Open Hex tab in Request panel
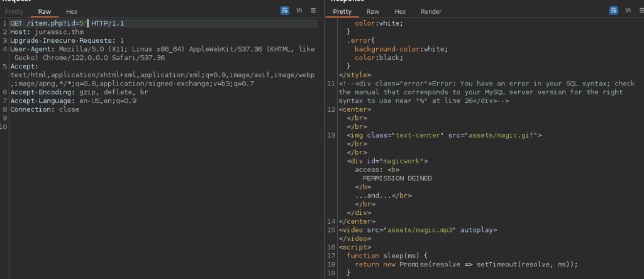 [72, 11]
